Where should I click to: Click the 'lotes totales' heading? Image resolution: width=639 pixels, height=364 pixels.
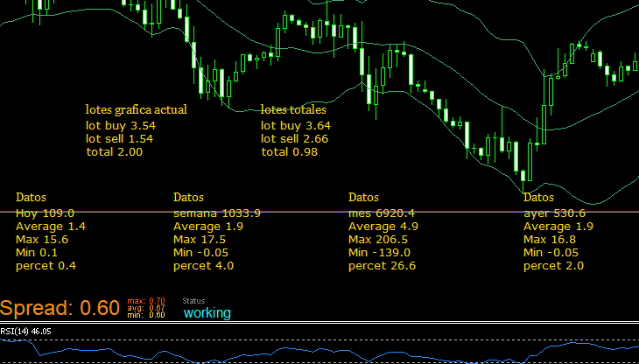coord(293,109)
